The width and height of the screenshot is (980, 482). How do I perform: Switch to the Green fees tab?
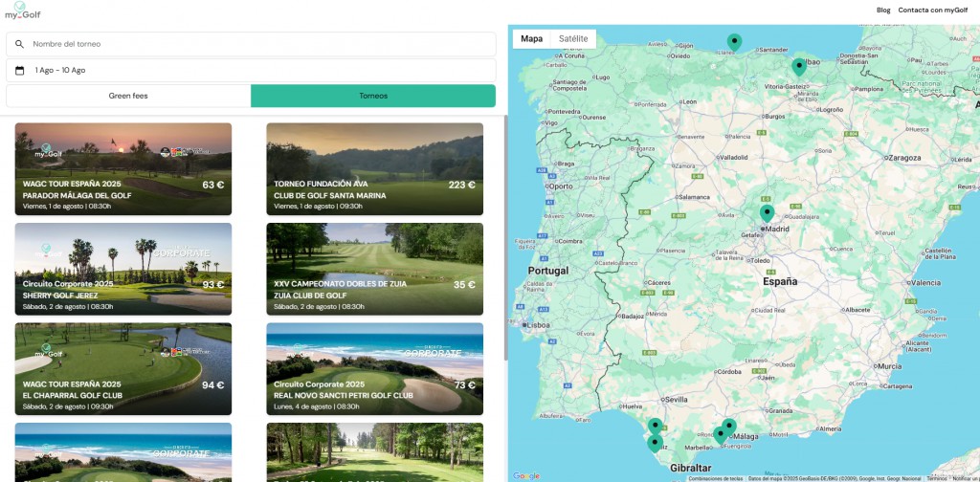128,97
